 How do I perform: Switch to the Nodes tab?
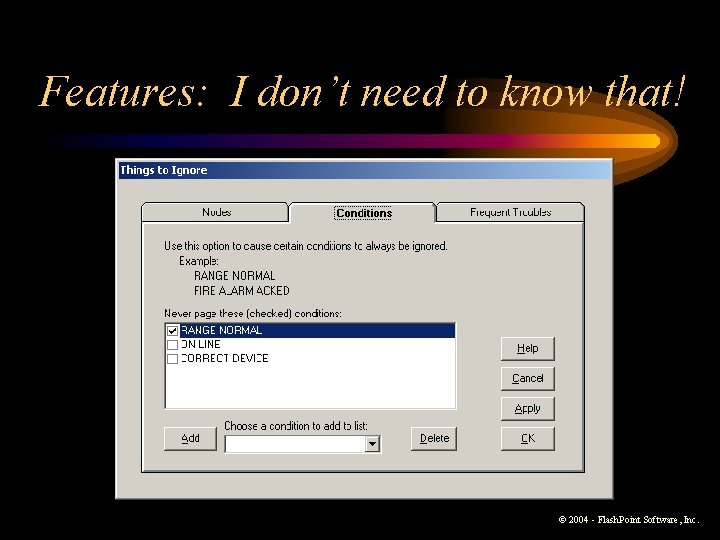pos(215,212)
